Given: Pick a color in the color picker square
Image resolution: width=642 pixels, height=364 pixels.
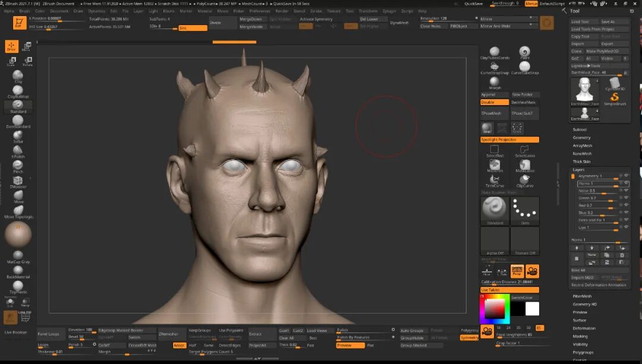Looking at the screenshot, I should click(x=495, y=309).
